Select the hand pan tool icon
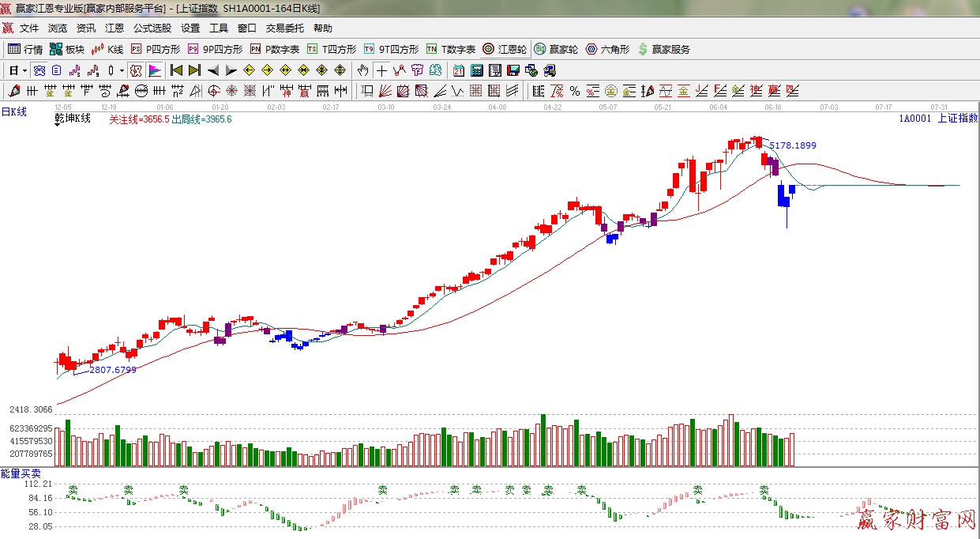The height and width of the screenshot is (539, 980). tap(362, 70)
